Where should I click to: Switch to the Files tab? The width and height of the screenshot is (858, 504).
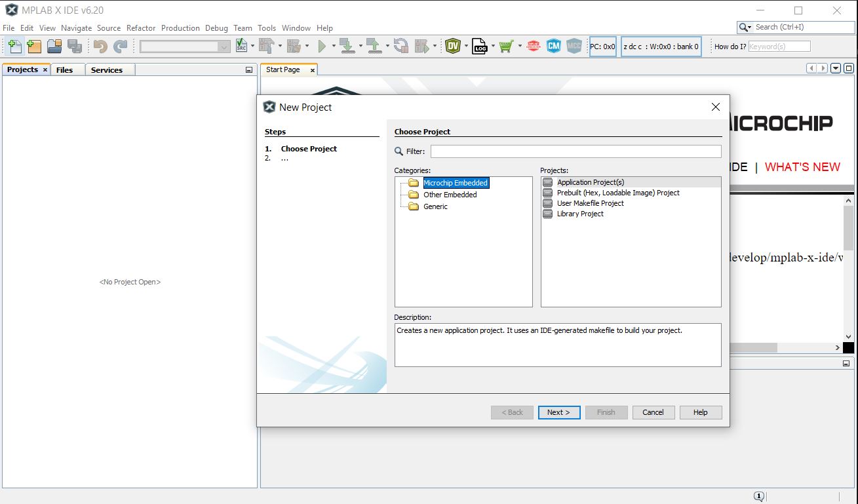click(x=64, y=69)
